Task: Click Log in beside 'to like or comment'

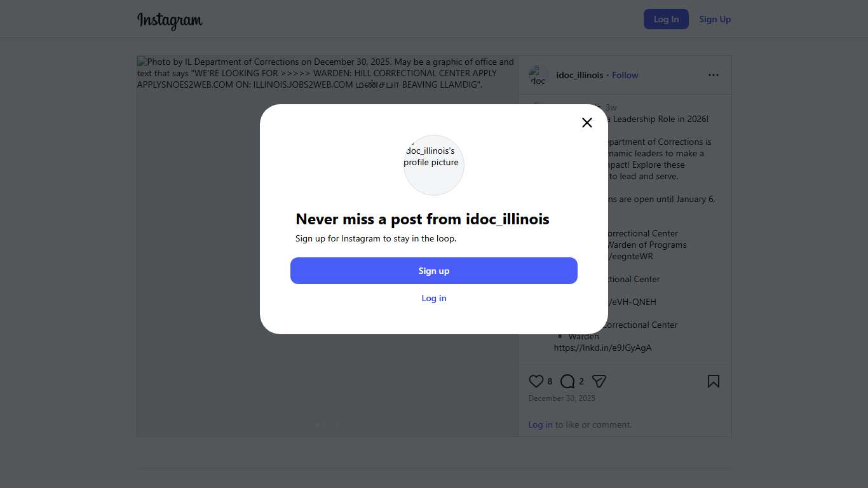Action: coord(540,424)
